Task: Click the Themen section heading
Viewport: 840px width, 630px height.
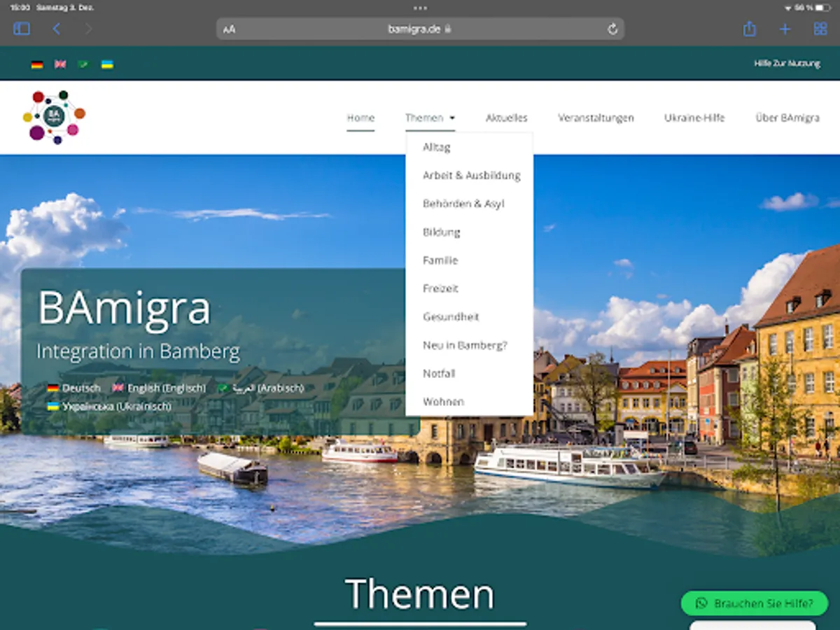Action: point(420,594)
